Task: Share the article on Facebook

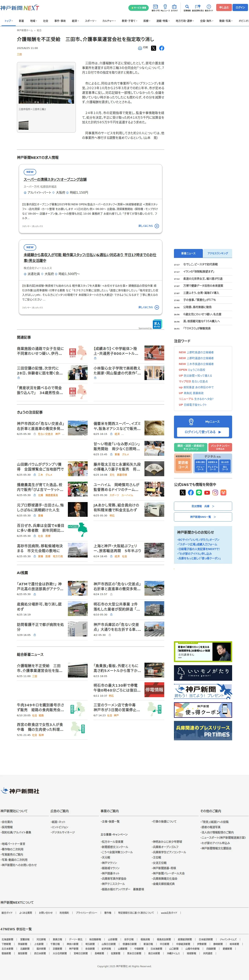Action: pyautogui.click(x=162, y=48)
